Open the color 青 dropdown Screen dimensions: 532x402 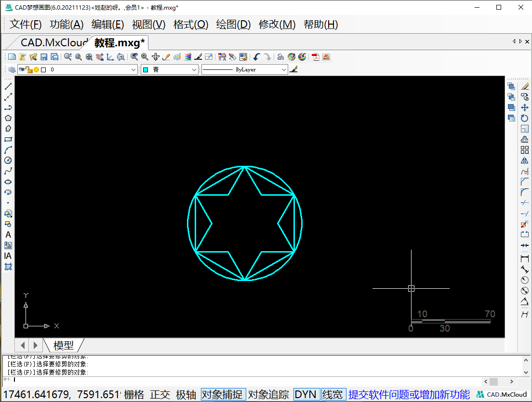(194, 69)
